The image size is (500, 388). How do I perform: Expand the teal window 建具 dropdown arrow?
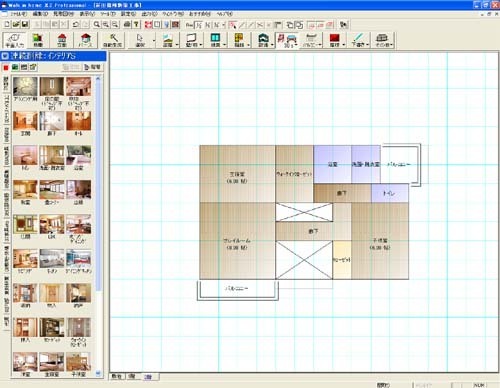(x=225, y=44)
